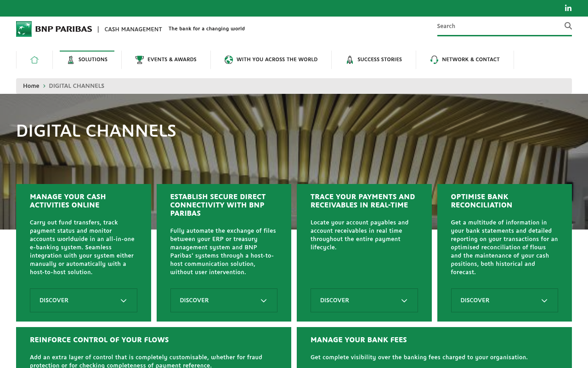
Task: Open the Solutions menu
Action: tap(87, 60)
